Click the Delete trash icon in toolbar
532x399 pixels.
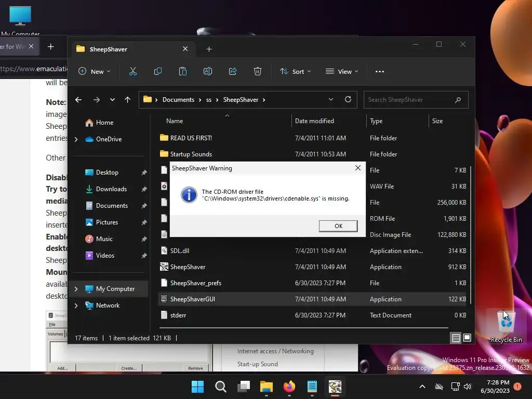click(x=258, y=71)
